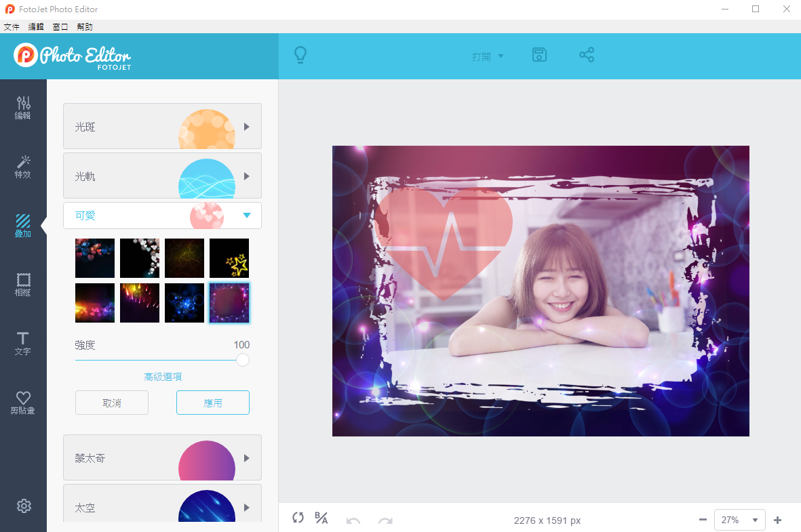Screen dimensions: 801x532
Task: Apply the overlay with 應用 button
Action: (212, 402)
